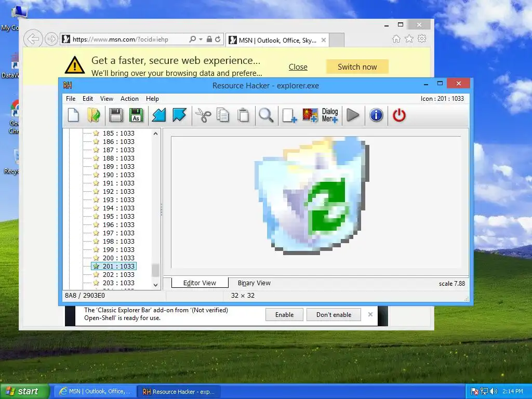Close the MSN browser tab

[x=324, y=40]
